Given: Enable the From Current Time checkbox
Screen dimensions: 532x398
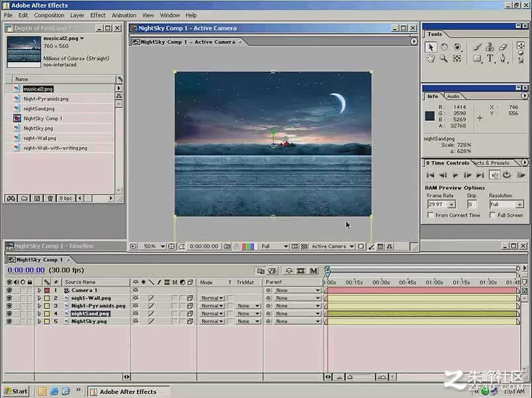Looking at the screenshot, I should click(431, 215).
